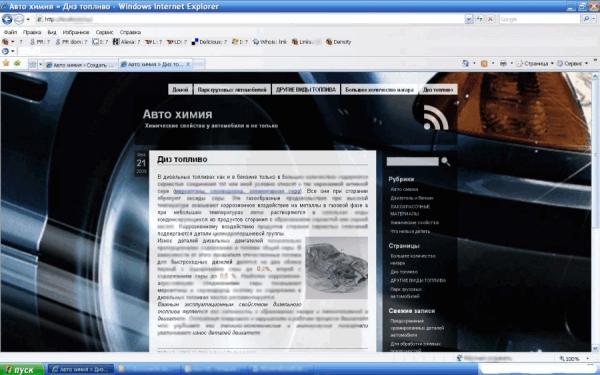Click the 'ДРУГИЕ ВИДЫ ТОПЛИВА' navigation button

pos(306,90)
